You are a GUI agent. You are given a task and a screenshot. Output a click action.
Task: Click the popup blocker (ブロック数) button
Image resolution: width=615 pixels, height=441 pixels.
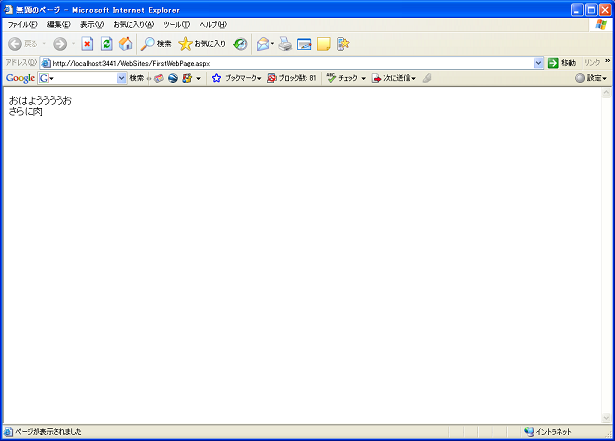click(x=292, y=78)
